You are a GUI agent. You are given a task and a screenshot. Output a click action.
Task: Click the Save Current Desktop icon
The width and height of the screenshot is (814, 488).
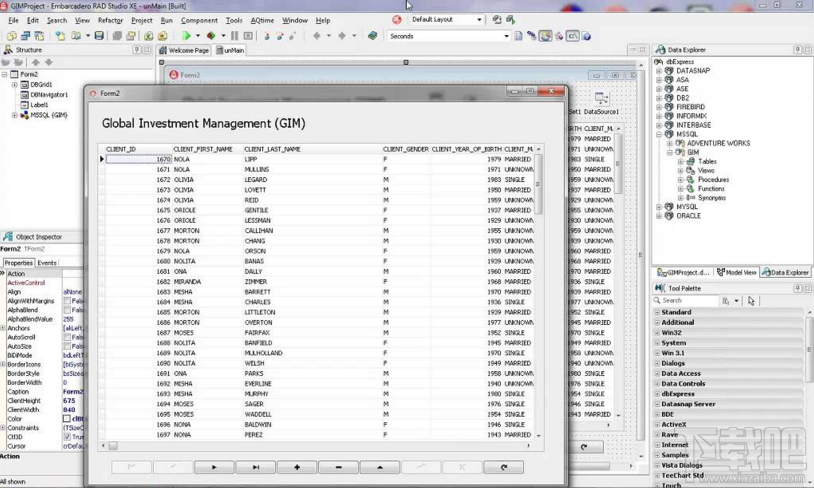(x=497, y=20)
